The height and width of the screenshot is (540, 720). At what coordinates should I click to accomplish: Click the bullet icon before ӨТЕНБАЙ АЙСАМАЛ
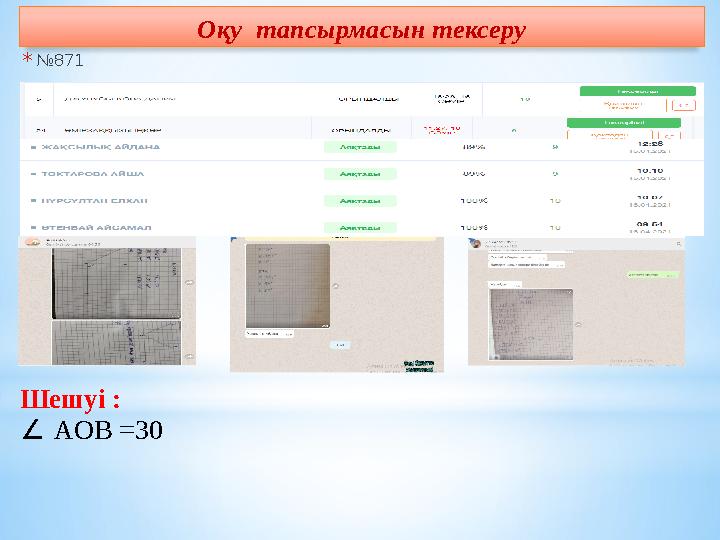click(33, 227)
